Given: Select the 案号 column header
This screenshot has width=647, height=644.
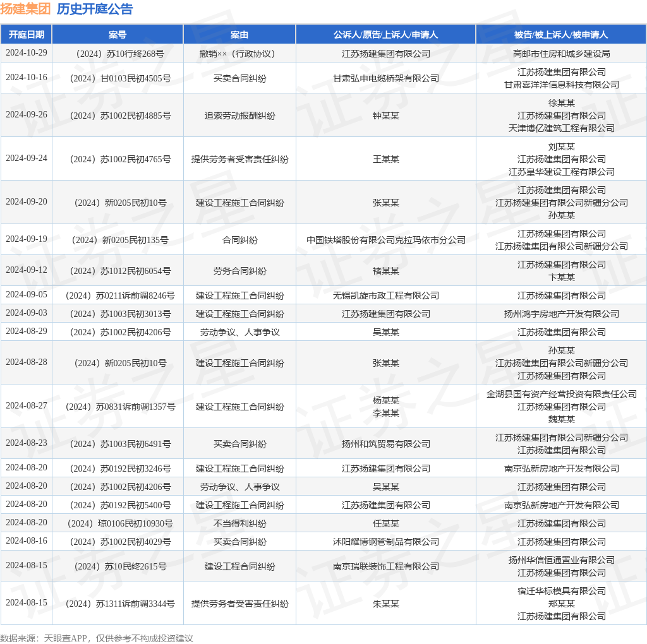Looking at the screenshot, I should pyautogui.click(x=118, y=35).
